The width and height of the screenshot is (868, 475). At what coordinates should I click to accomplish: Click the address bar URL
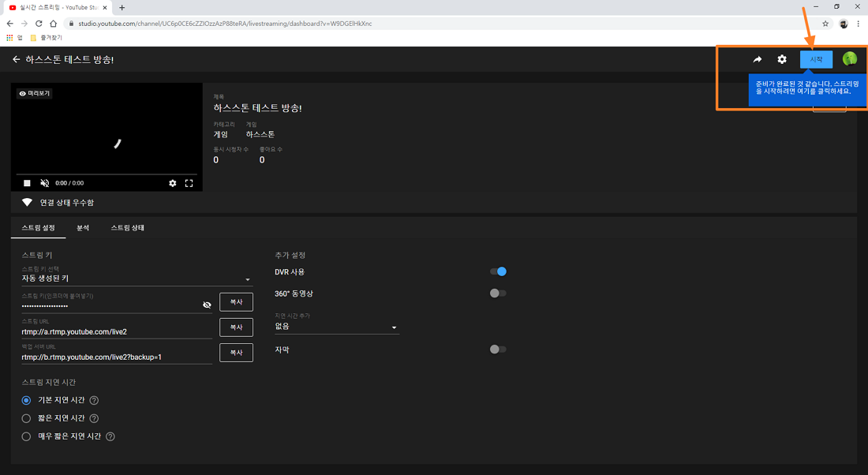[x=226, y=24]
